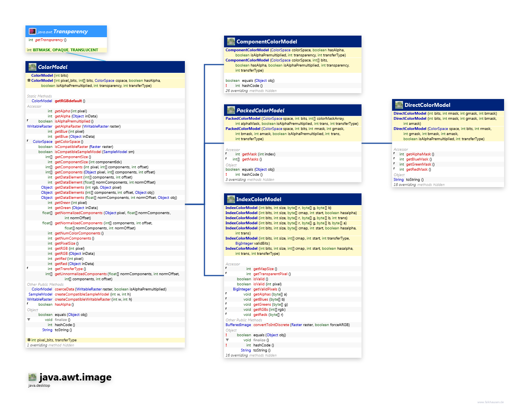The image size is (526, 420).
Task: Click the java.awt.image package icon
Action: pyautogui.click(x=33, y=377)
